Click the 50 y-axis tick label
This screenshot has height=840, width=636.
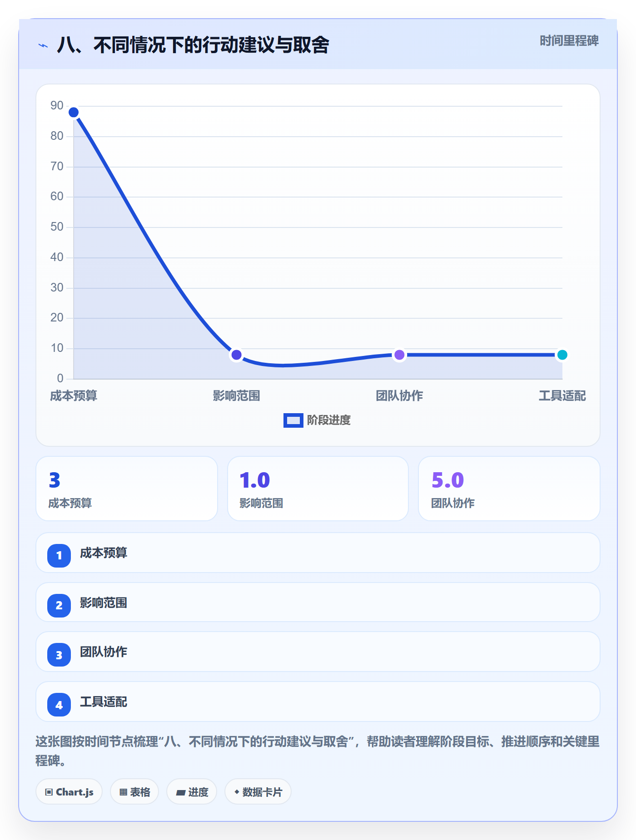pyautogui.click(x=57, y=227)
